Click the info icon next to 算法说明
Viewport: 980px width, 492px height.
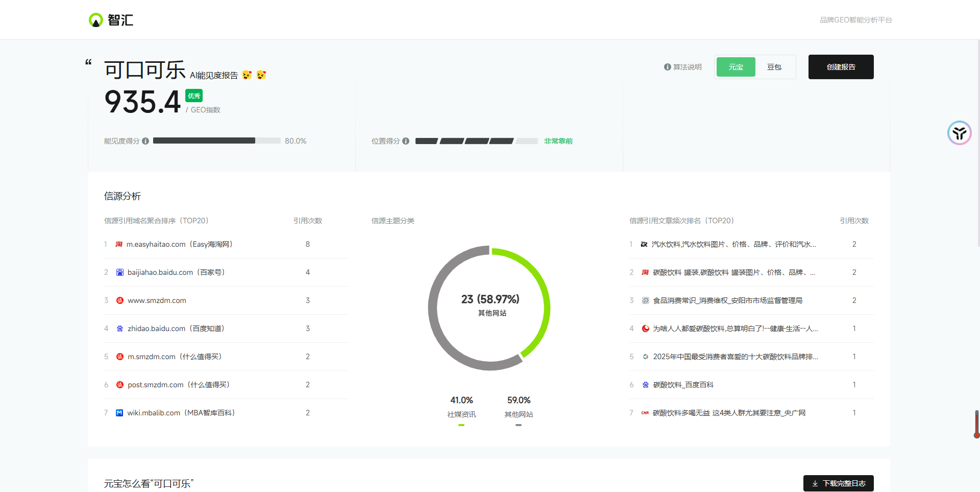coord(667,67)
